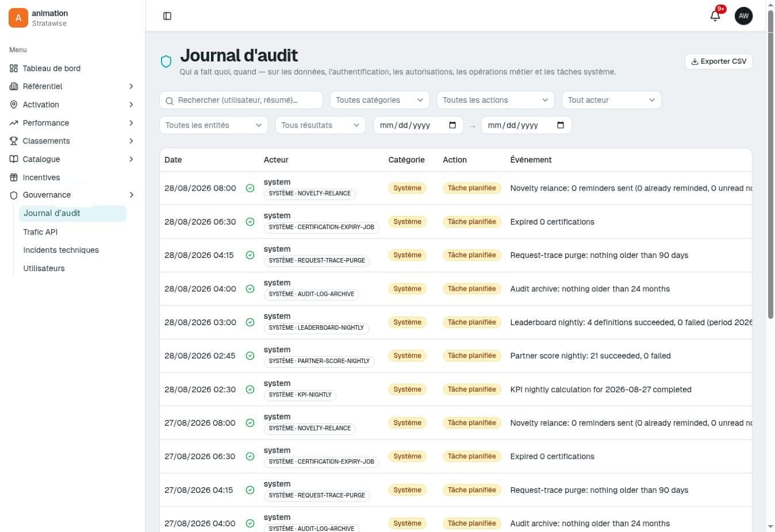This screenshot has width=775, height=532.
Task: Click the Tableau de bord grid icon
Action: (14, 68)
